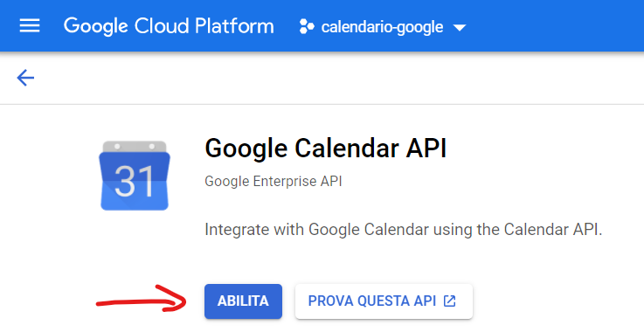The height and width of the screenshot is (332, 644).
Task: Click the PROVA QUESTA API button
Action: (x=384, y=301)
